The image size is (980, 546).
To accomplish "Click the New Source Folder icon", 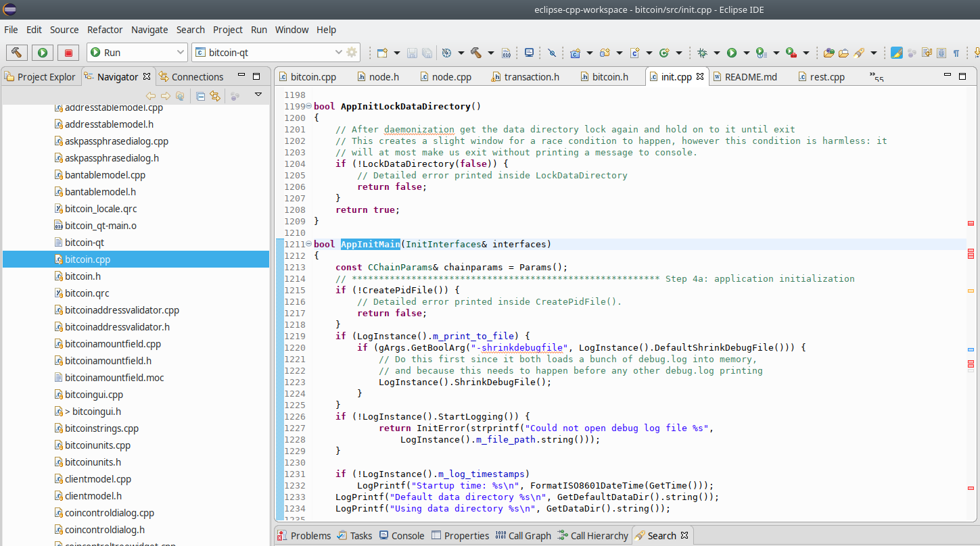I will 605,53.
